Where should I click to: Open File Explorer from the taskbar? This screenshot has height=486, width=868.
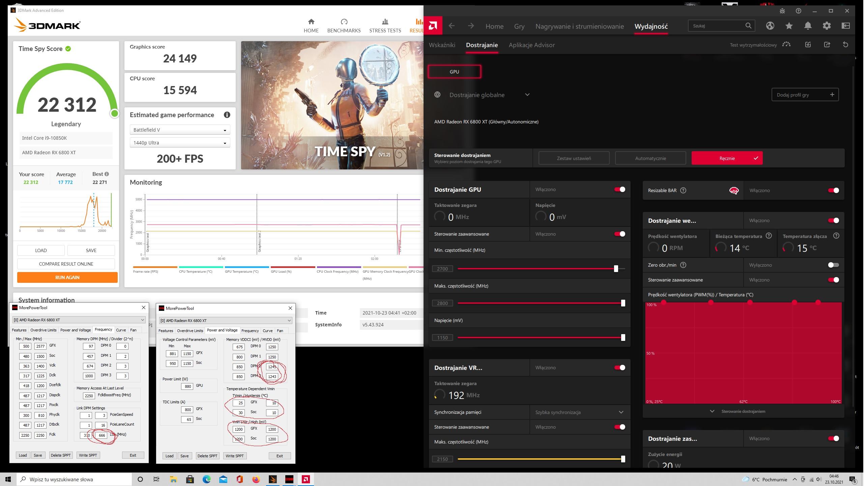[173, 479]
